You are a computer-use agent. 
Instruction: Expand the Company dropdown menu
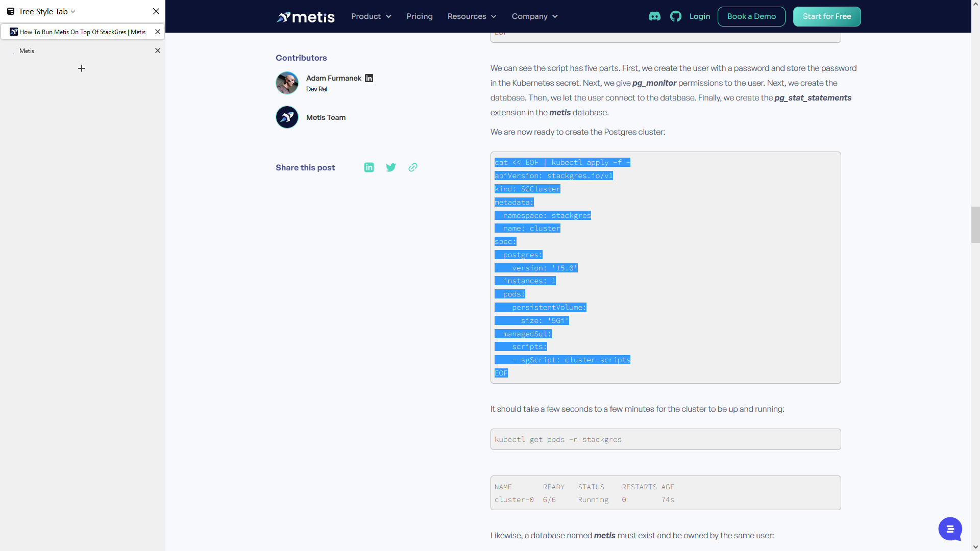(534, 16)
